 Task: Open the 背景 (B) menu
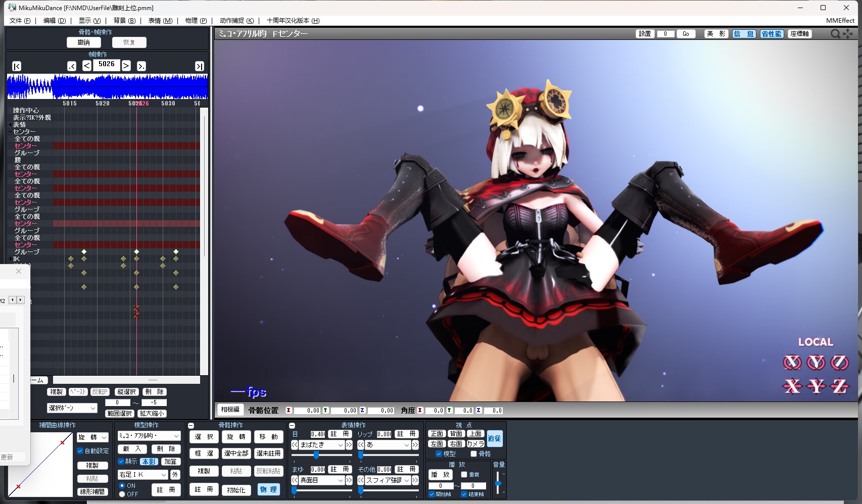coord(124,21)
